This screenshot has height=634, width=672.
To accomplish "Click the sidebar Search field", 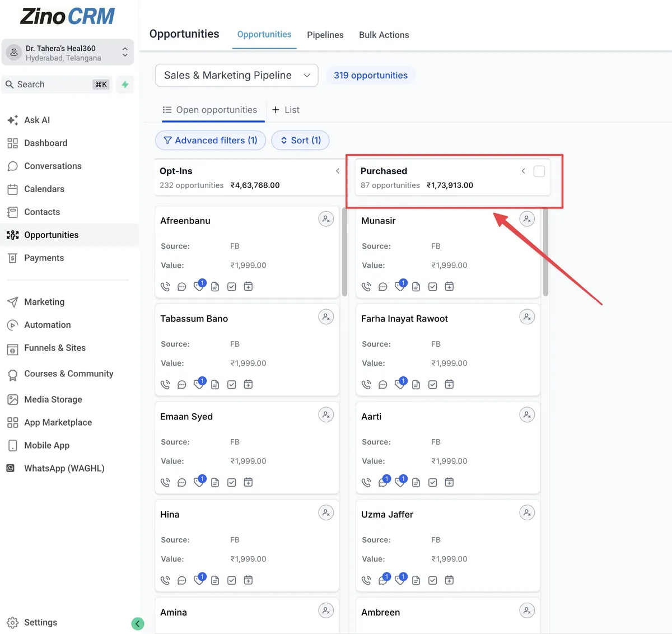I will 57,85.
